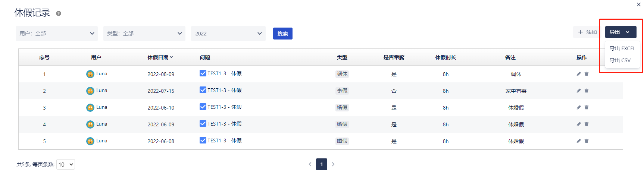The width and height of the screenshot is (644, 180).
Task: Choose 导出 EXCEL from export menu
Action: tap(622, 48)
